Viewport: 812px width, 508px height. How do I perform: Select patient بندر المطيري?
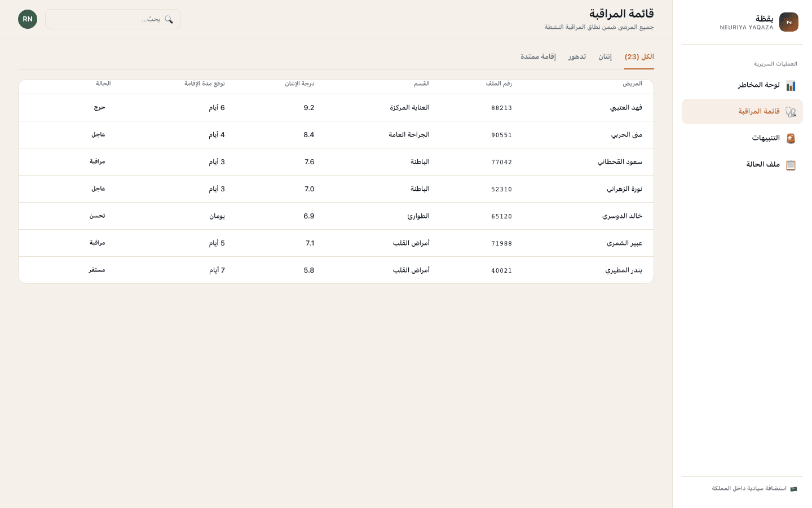pyautogui.click(x=624, y=270)
